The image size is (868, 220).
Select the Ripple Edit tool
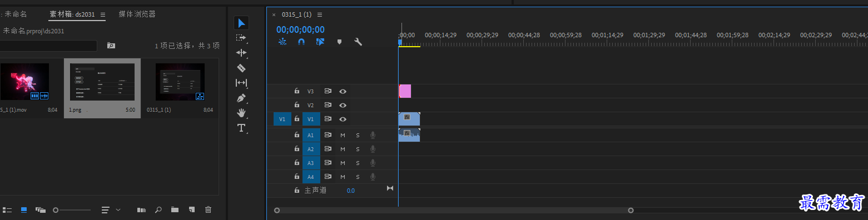pos(241,53)
